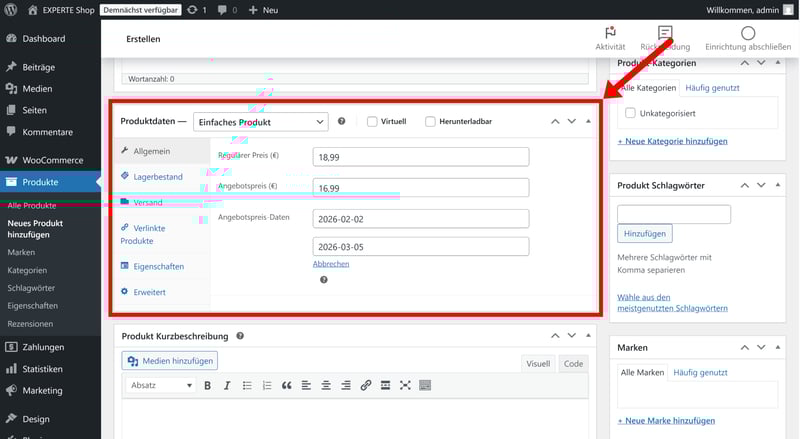Image resolution: width=800 pixels, height=439 pixels.
Task: Click the insert link icon
Action: (365, 385)
